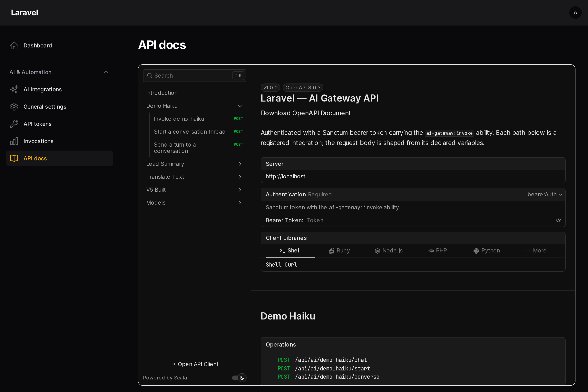The image size is (588, 392).
Task: Click the OpenAPI 3.0.3 badge
Action: click(303, 87)
